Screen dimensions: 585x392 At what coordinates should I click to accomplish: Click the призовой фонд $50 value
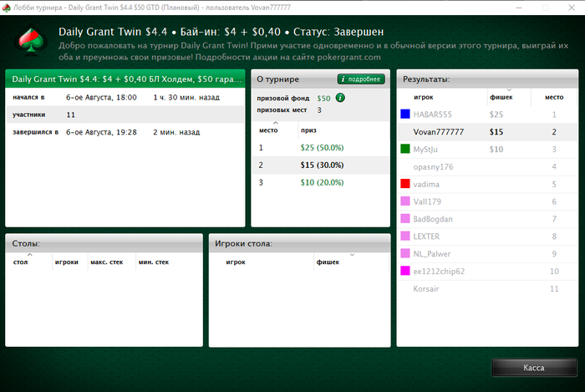323,98
